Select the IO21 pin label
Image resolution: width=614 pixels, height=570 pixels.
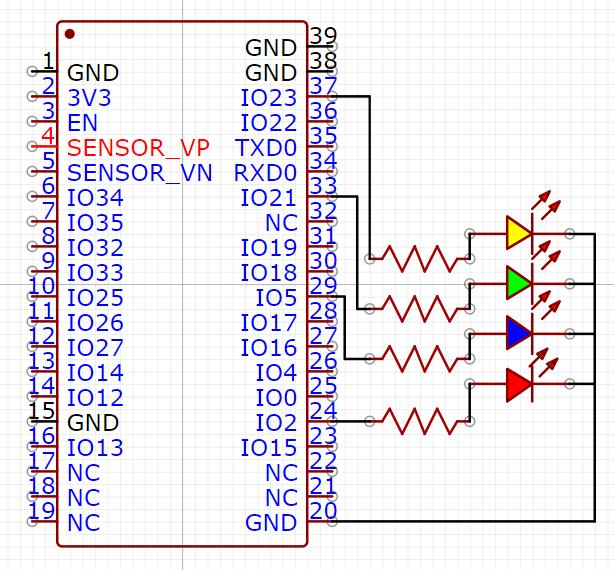coord(268,198)
